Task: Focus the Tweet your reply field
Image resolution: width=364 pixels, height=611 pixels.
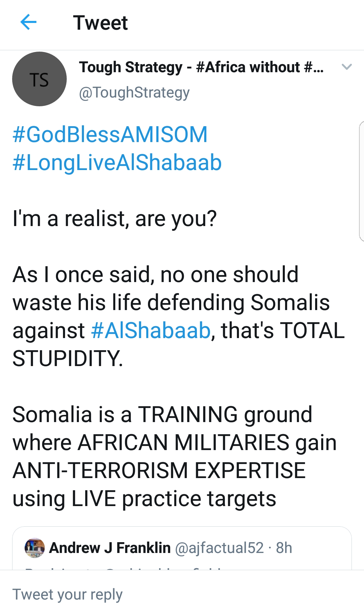Action: coord(182,594)
